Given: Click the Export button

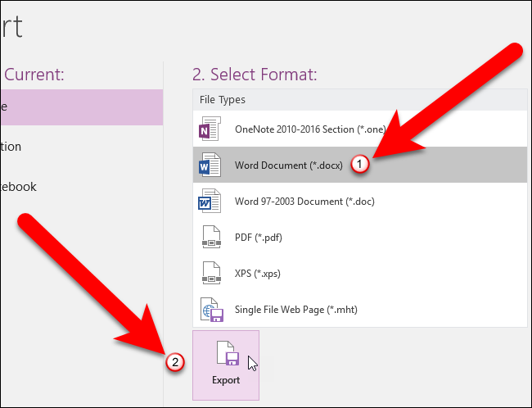Looking at the screenshot, I should coord(226,365).
